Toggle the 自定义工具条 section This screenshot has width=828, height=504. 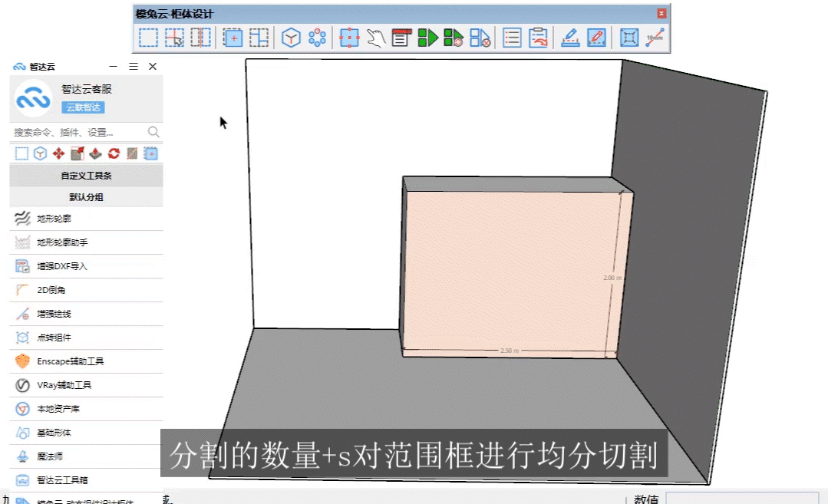[86, 176]
